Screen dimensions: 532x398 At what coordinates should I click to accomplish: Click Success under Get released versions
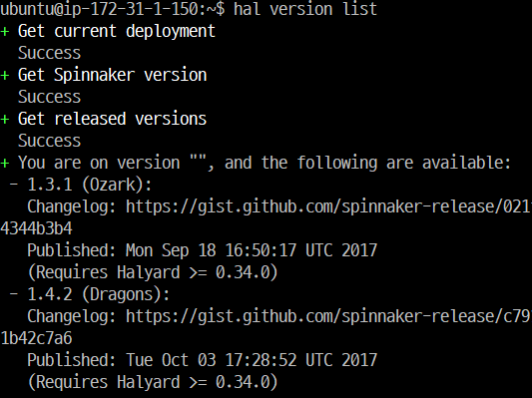click(50, 141)
